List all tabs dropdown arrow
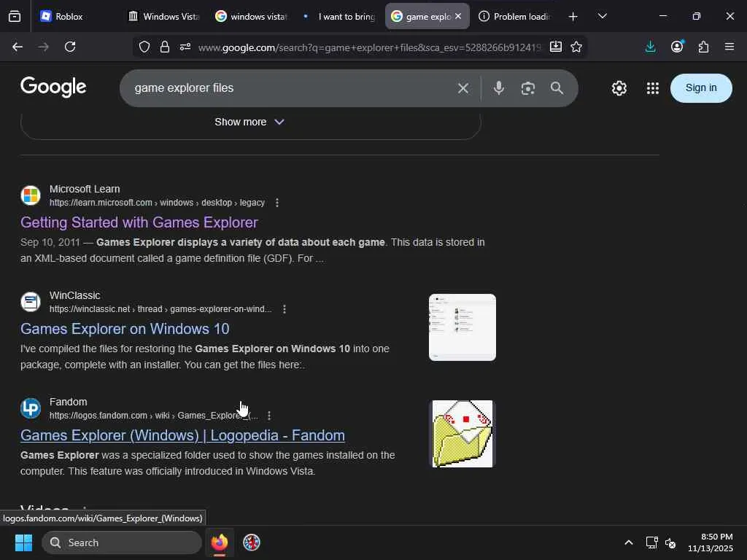 [x=602, y=16]
